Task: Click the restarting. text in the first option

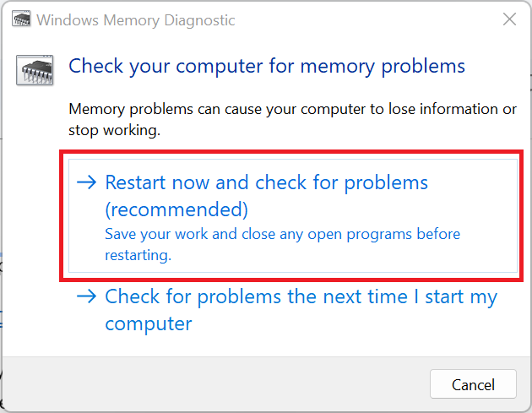Action: pos(138,254)
